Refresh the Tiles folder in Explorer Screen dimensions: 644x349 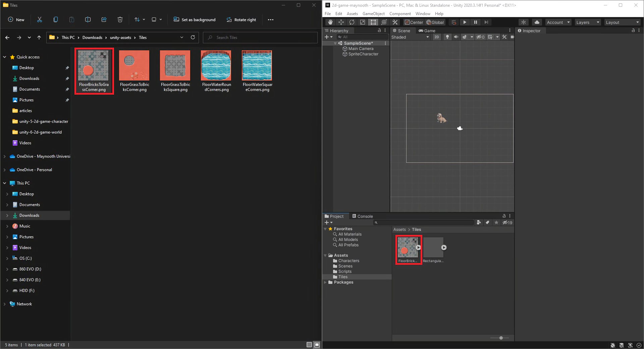[193, 37]
